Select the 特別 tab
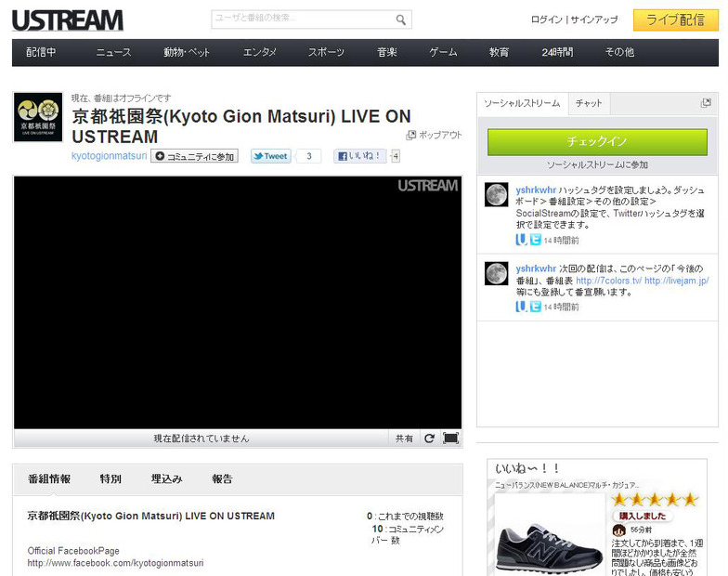 click(110, 479)
